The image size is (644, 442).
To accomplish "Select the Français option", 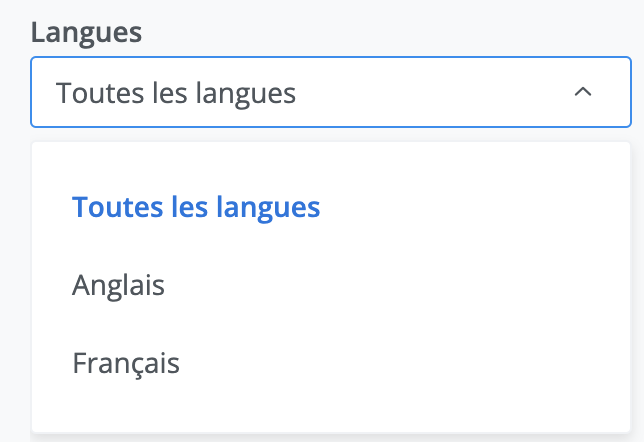I will pyautogui.click(x=126, y=362).
